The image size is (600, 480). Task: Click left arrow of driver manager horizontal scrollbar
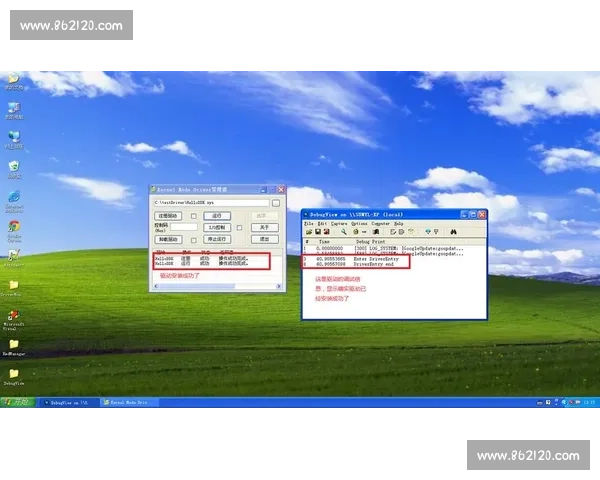click(156, 286)
